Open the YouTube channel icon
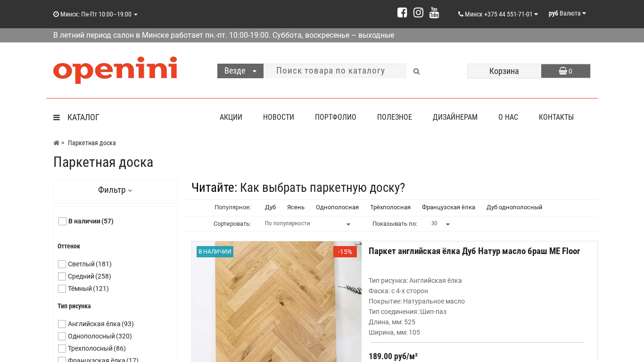The image size is (644, 362). click(x=434, y=13)
